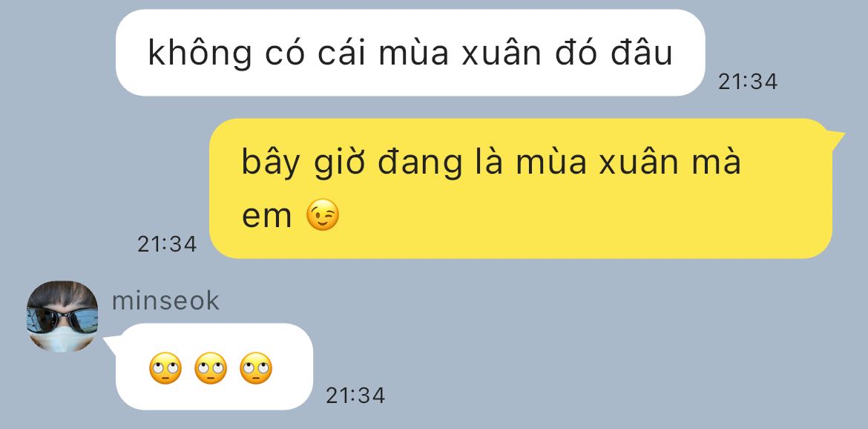Image resolution: width=868 pixels, height=429 pixels.
Task: Click the minseok sender name label
Action: (165, 301)
